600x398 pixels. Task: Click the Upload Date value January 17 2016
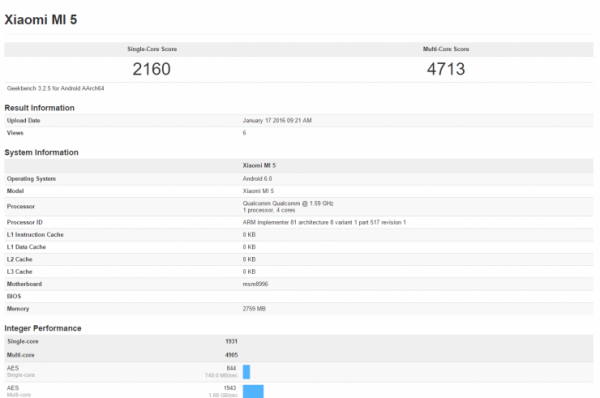[x=277, y=121]
